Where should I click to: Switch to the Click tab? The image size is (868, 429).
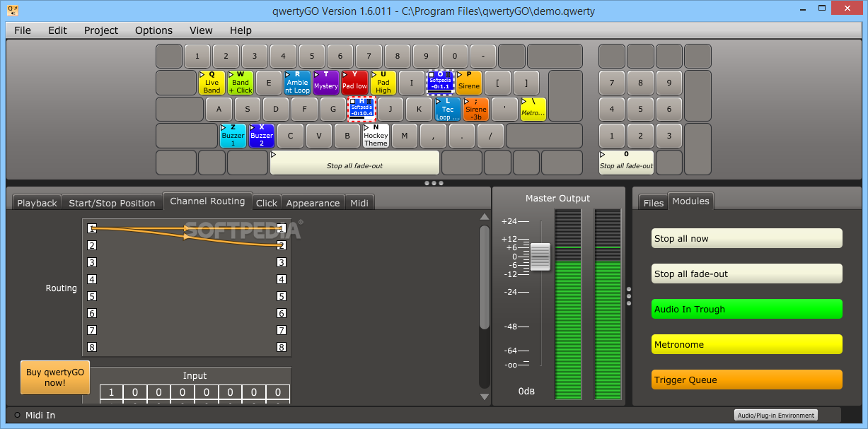[x=267, y=203]
